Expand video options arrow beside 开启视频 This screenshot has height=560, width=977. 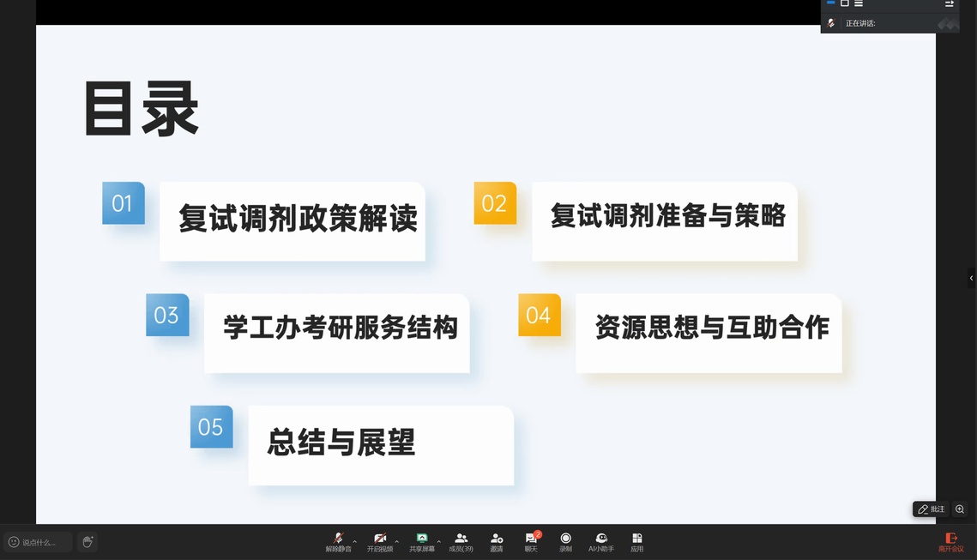(397, 541)
